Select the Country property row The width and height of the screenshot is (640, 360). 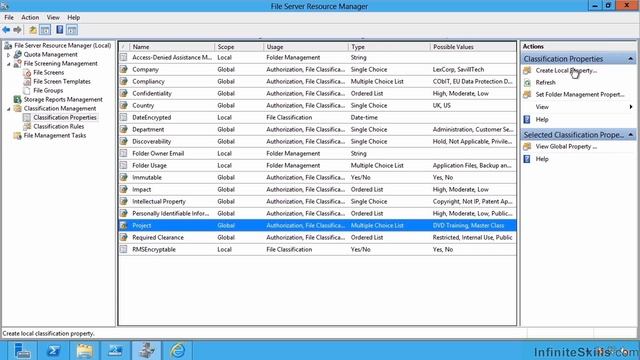318,105
